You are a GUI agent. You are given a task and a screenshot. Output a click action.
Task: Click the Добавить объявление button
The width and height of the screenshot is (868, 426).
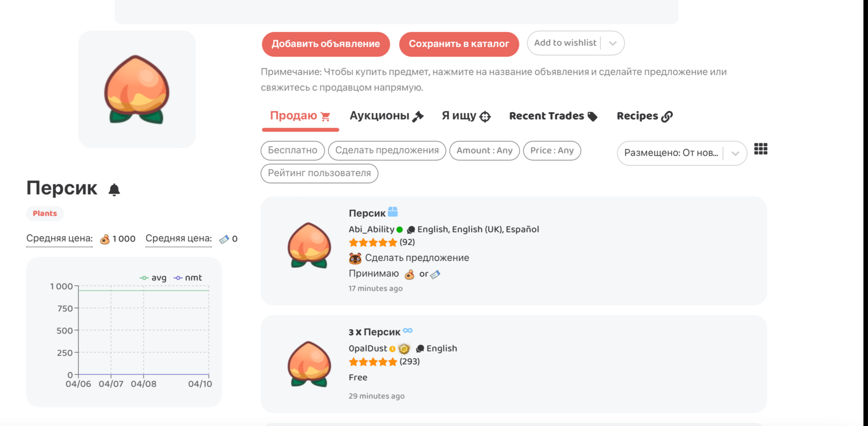pyautogui.click(x=326, y=44)
